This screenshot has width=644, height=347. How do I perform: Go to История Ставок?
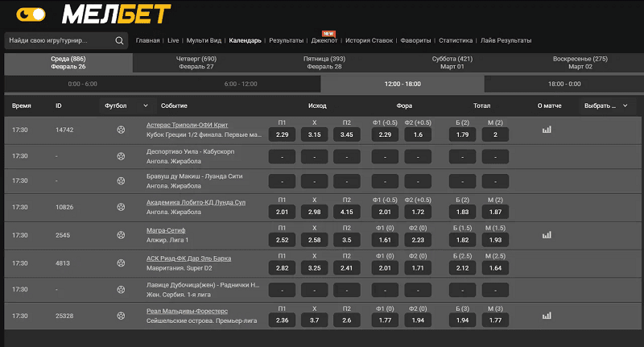[369, 40]
